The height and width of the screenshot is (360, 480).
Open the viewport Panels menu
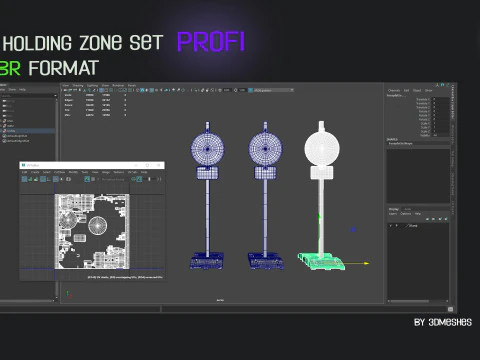click(x=132, y=86)
